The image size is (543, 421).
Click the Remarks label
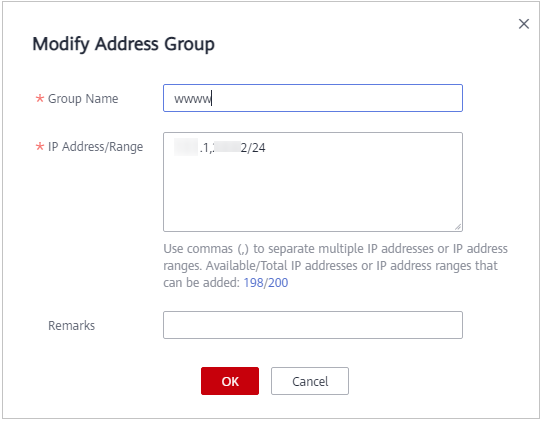[x=71, y=325]
